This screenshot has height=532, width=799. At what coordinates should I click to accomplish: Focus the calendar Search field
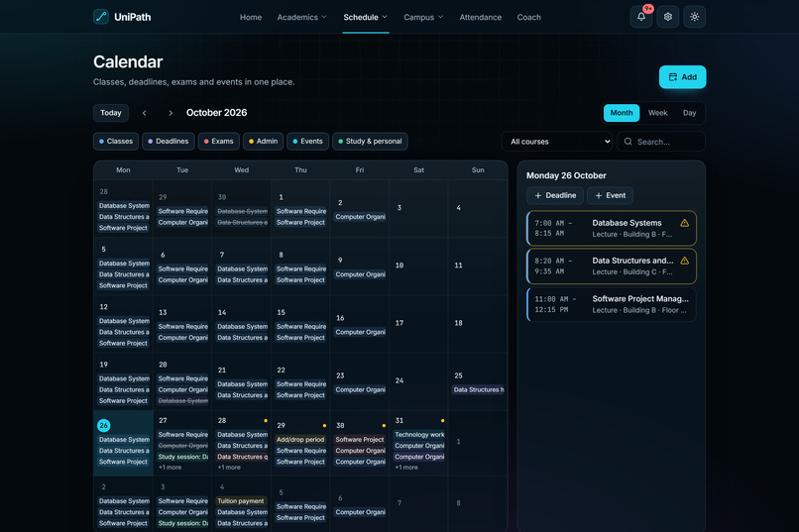coord(661,142)
